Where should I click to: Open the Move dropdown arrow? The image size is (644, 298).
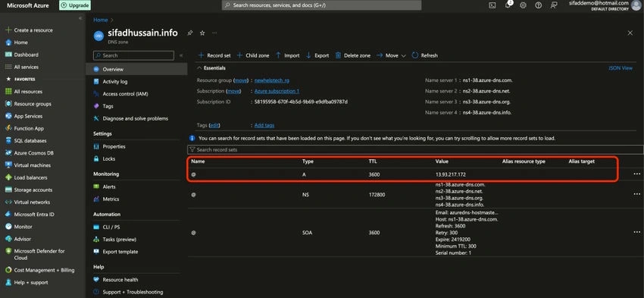403,55
